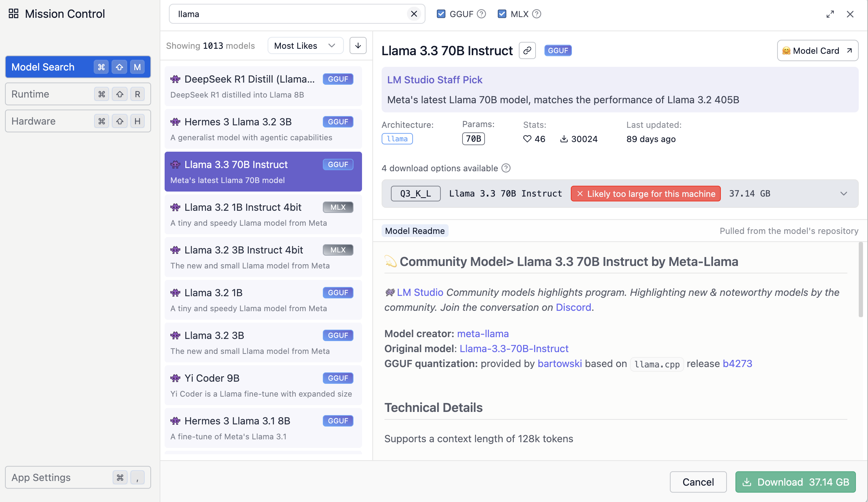Click the GGUF badge next to model title

[x=558, y=51]
